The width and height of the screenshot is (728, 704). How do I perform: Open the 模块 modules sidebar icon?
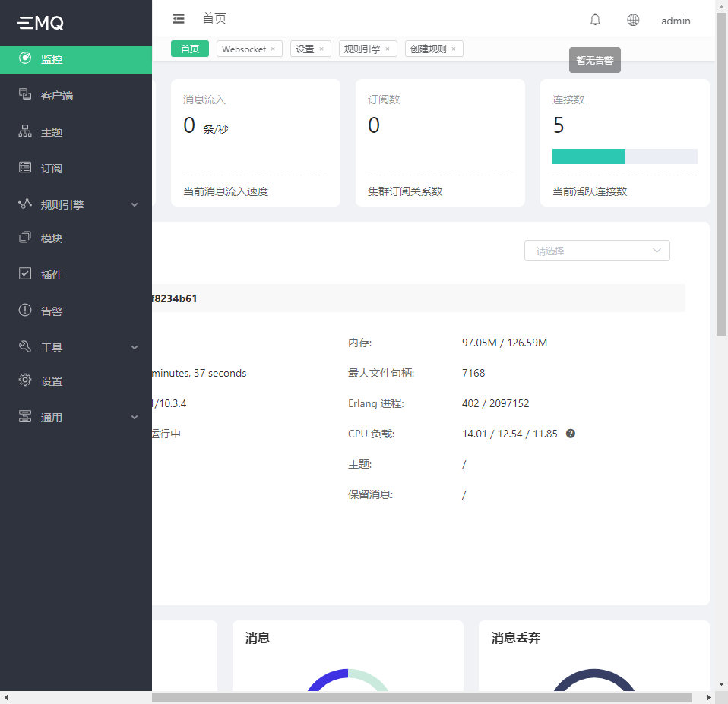(x=24, y=238)
